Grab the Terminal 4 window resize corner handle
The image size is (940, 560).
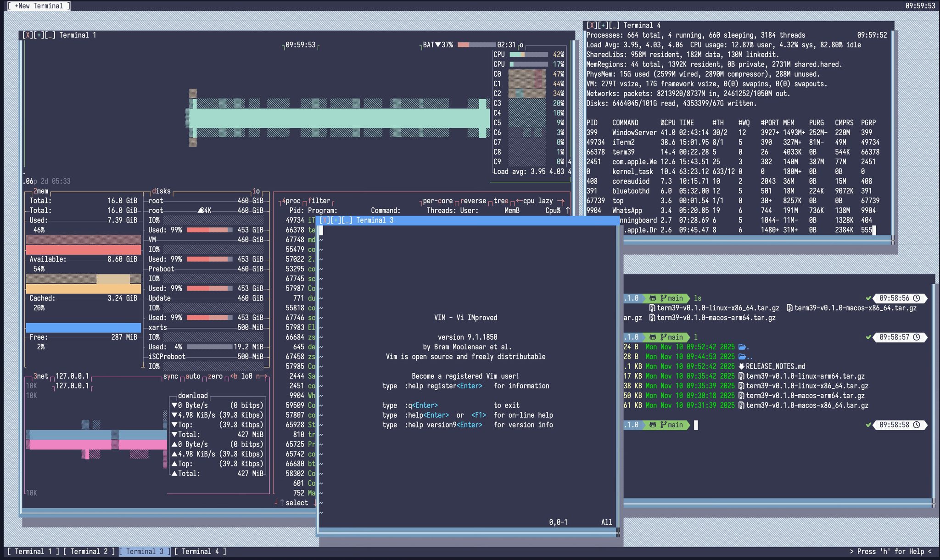tap(893, 240)
